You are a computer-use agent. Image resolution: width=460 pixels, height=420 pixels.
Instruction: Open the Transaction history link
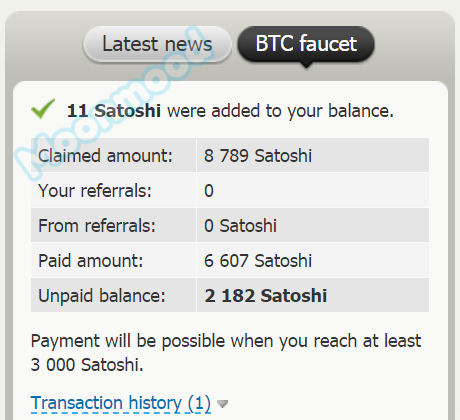[x=121, y=403]
